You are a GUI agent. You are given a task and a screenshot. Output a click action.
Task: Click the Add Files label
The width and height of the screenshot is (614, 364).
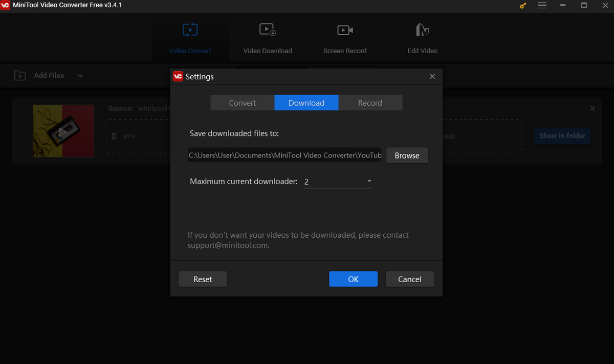coord(49,76)
